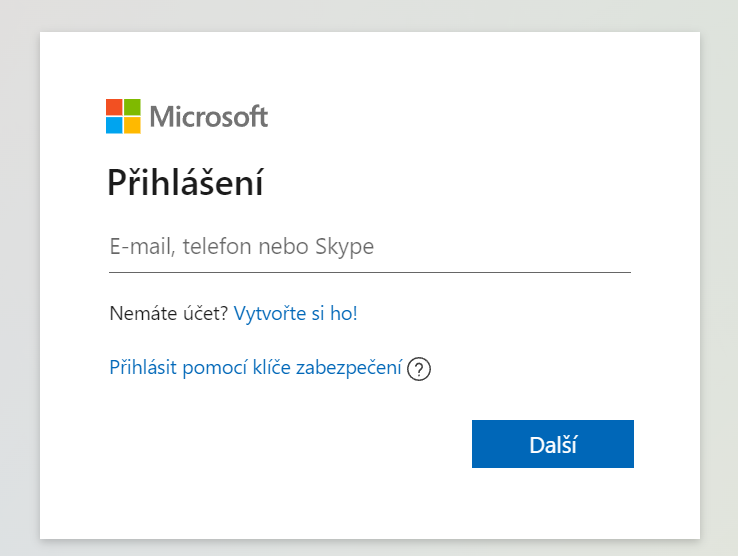Select Přihlásit pomocí klíče zabezpečení link
This screenshot has height=556, width=738.
pos(256,368)
